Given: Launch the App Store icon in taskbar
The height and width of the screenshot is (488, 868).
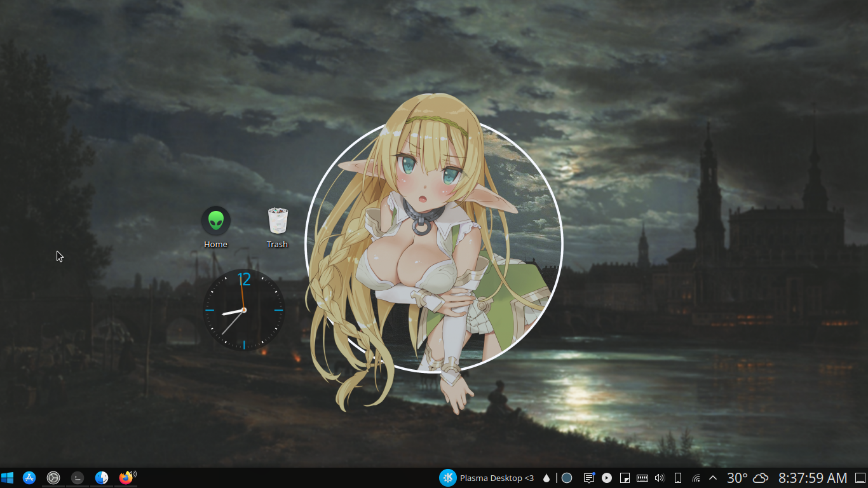Looking at the screenshot, I should 29,477.
